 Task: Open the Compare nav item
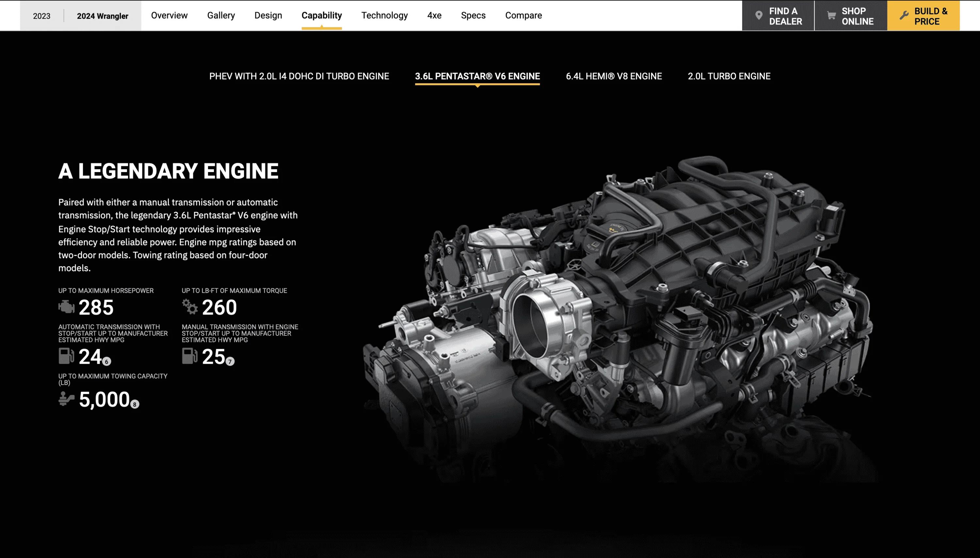(x=523, y=15)
